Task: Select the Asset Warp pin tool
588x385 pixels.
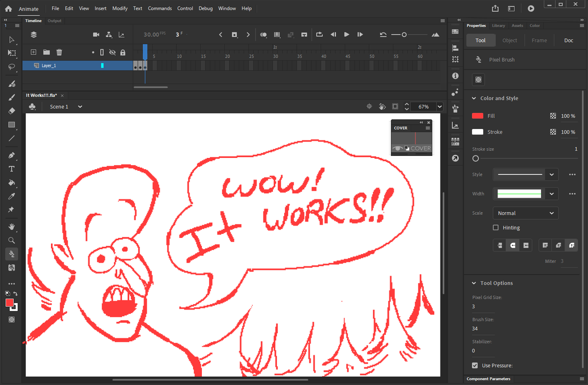Action: (12, 209)
